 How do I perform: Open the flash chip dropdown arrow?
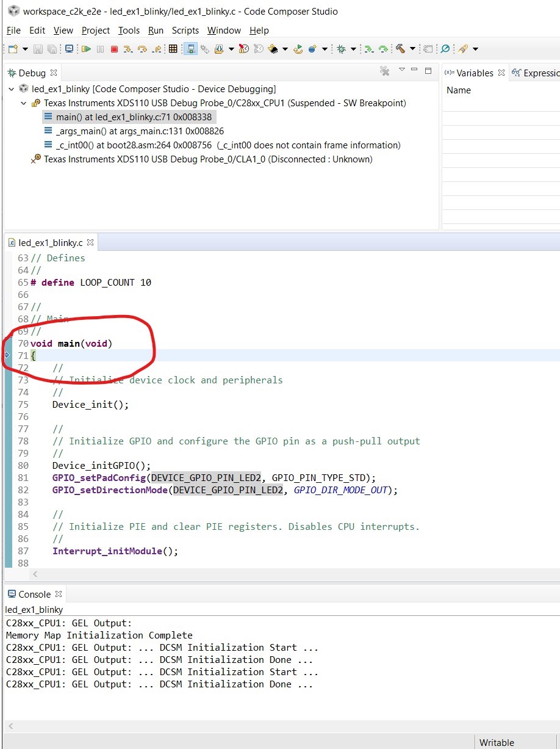click(285, 49)
